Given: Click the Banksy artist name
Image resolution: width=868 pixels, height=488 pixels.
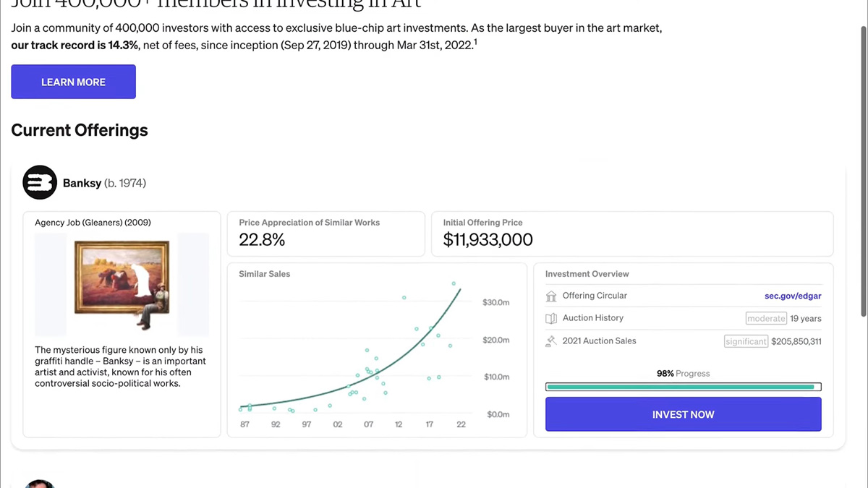Looking at the screenshot, I should [82, 183].
